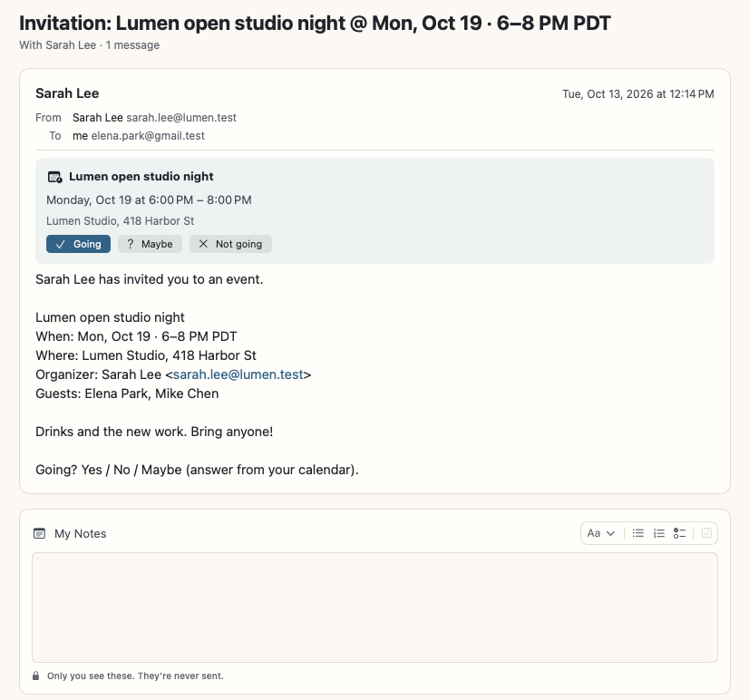This screenshot has width=749, height=700.
Task: Click the date Tue, Oct 13, 2026 at 12:14 PM
Action: coord(638,94)
